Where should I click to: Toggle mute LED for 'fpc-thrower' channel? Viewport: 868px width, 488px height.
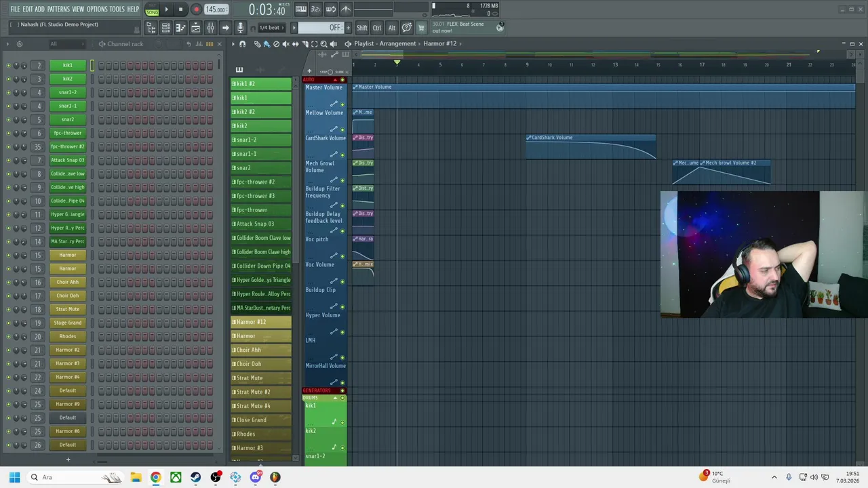pos(8,133)
